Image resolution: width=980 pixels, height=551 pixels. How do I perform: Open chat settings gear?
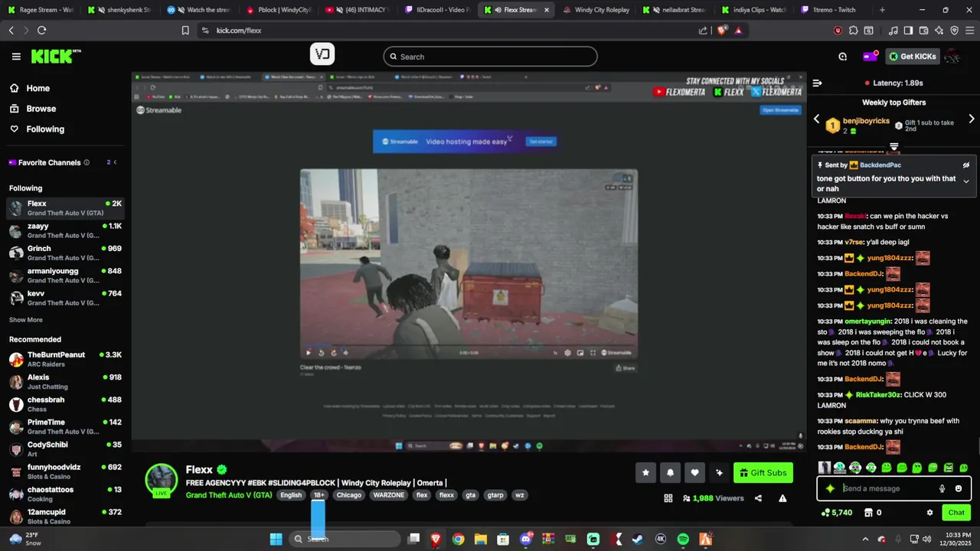click(929, 513)
